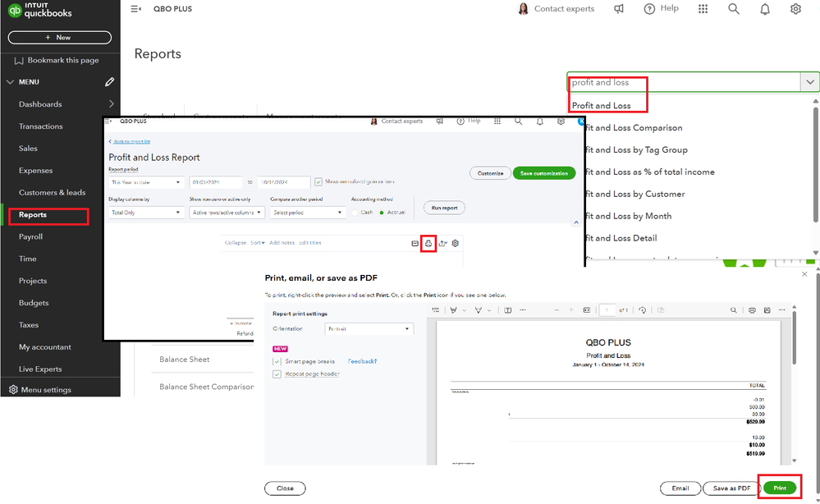The image size is (820, 504).
Task: Click the email icon in Profit and Loss report toolbar
Action: click(415, 243)
